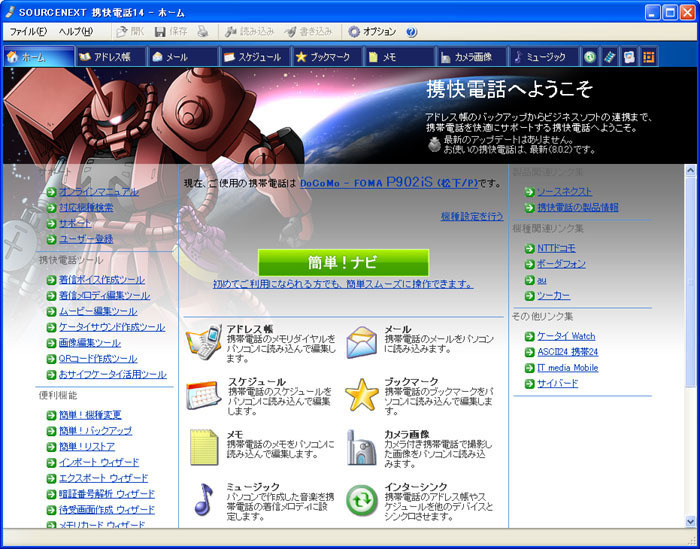Switch to the メール tab
The width and height of the screenshot is (700, 549).
[183, 57]
